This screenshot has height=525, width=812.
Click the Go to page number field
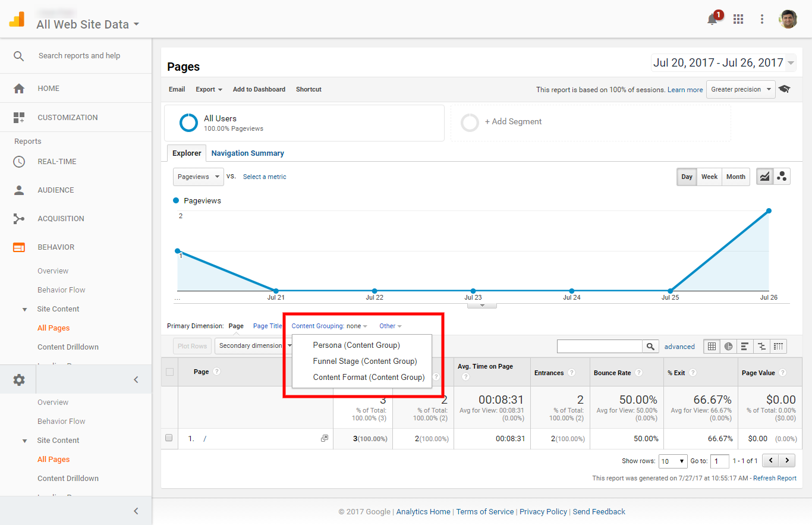(x=720, y=461)
